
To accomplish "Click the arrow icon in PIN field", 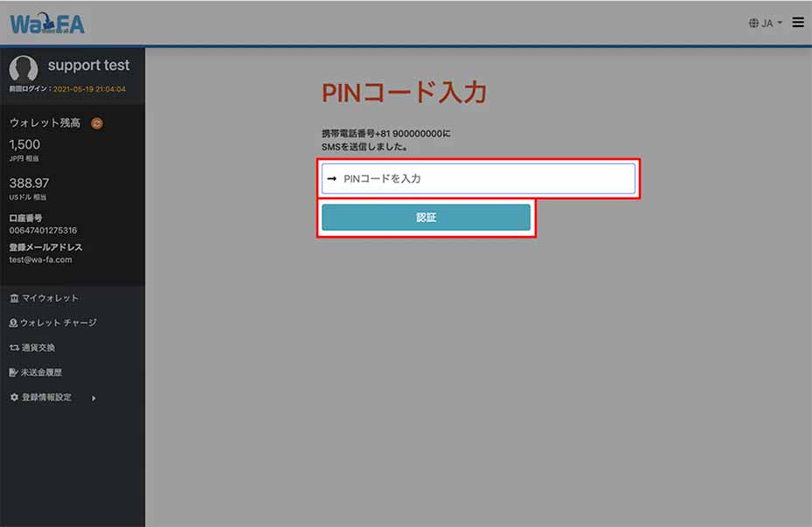I will 332,178.
